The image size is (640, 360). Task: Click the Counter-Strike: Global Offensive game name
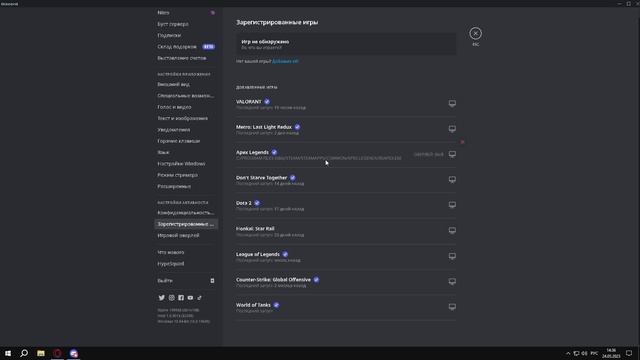tap(273, 280)
